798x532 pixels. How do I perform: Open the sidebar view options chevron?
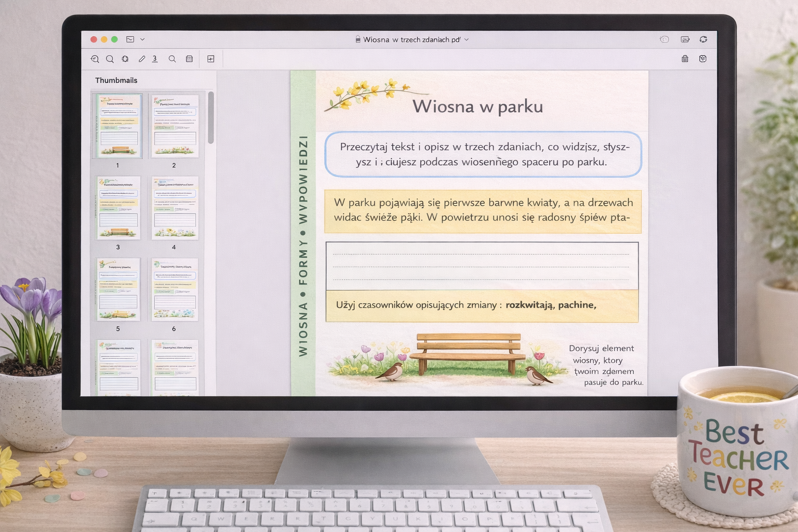tap(142, 39)
